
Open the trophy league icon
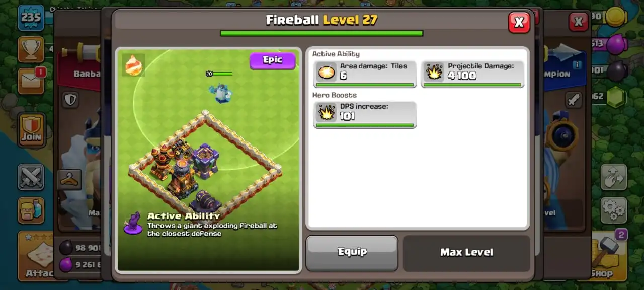click(31, 48)
